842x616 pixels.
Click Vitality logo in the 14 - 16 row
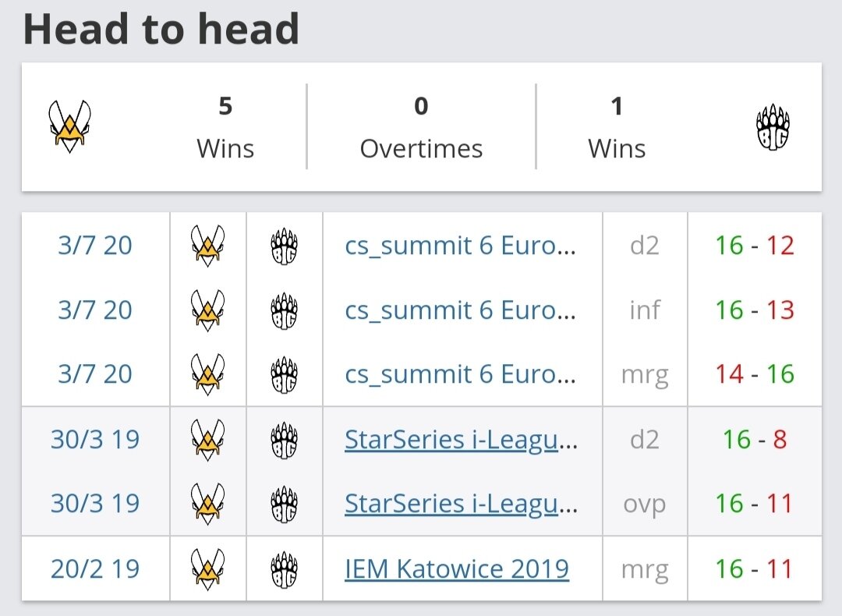pyautogui.click(x=208, y=374)
